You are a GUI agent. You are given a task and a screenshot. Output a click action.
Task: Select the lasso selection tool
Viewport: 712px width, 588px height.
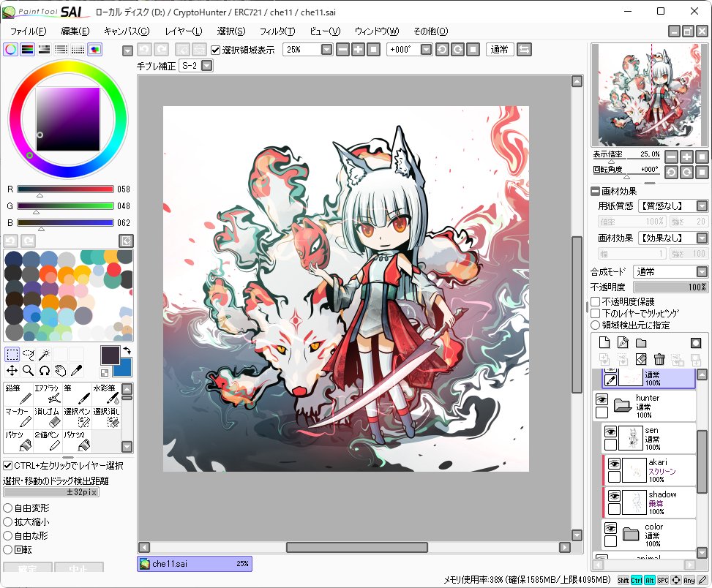[x=28, y=354]
